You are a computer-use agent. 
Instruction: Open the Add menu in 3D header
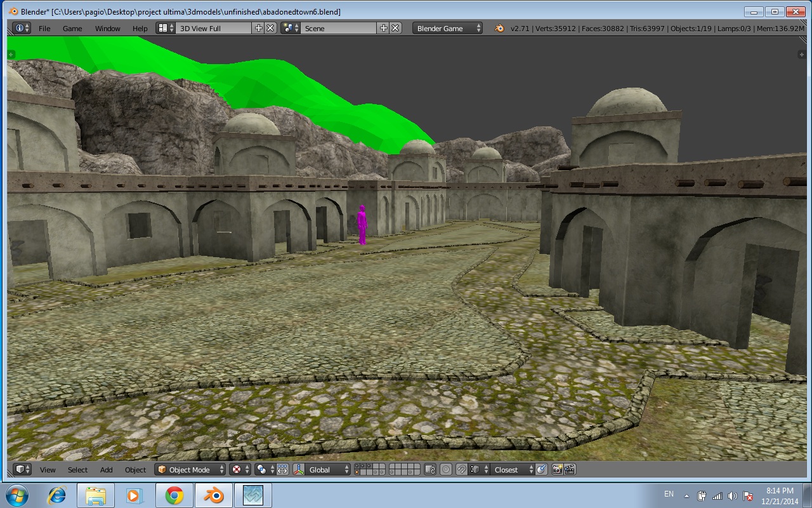[106, 470]
